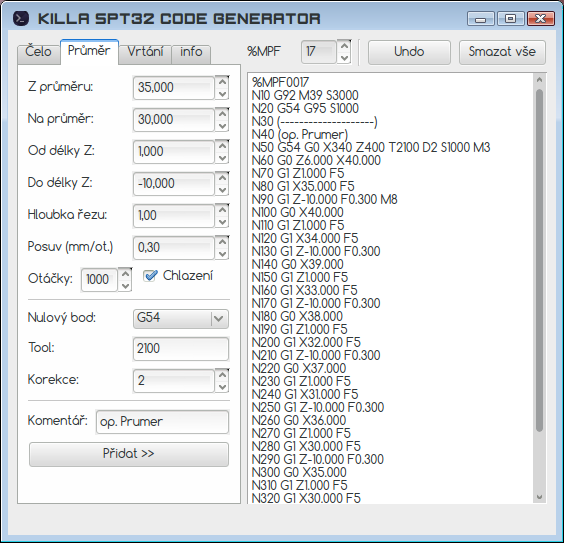Decrease the Na průměr value with down arrow

point(222,126)
